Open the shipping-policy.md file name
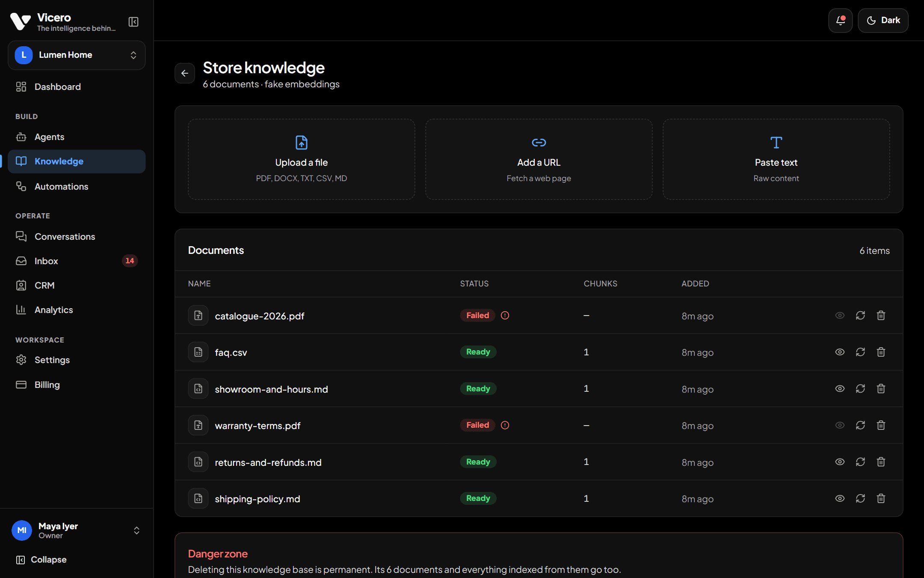924x578 pixels. pyautogui.click(x=258, y=499)
